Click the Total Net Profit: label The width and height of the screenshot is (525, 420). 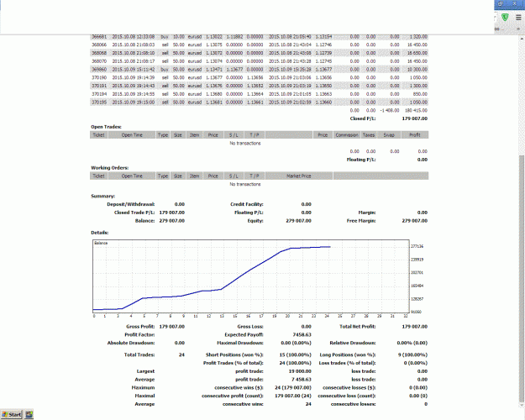(358, 327)
